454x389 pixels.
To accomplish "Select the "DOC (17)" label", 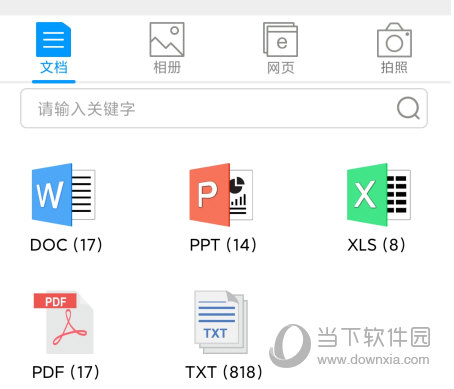I will [x=66, y=245].
